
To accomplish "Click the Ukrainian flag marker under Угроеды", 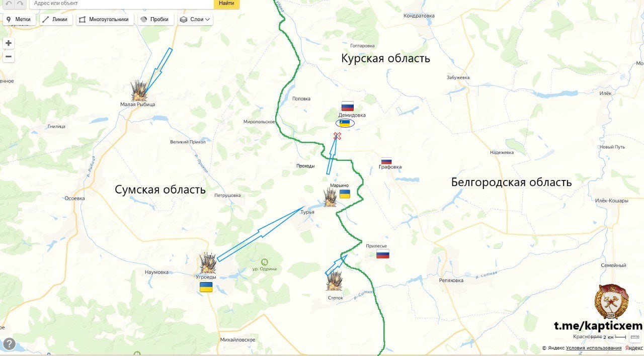I will coord(206,287).
